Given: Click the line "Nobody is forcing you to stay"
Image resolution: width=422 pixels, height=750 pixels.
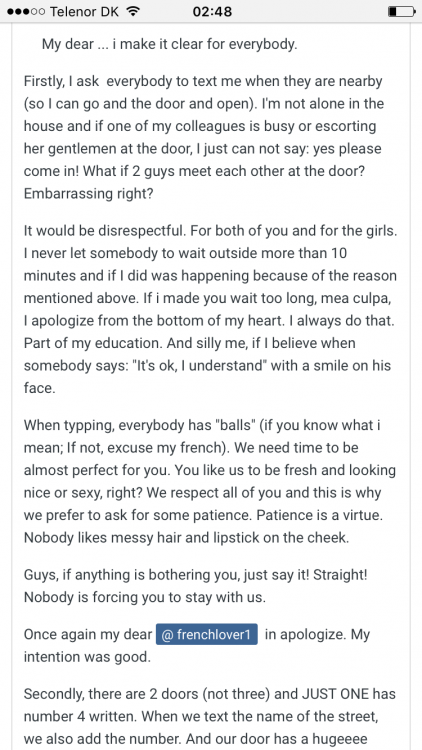Looking at the screenshot, I should (x=144, y=597).
